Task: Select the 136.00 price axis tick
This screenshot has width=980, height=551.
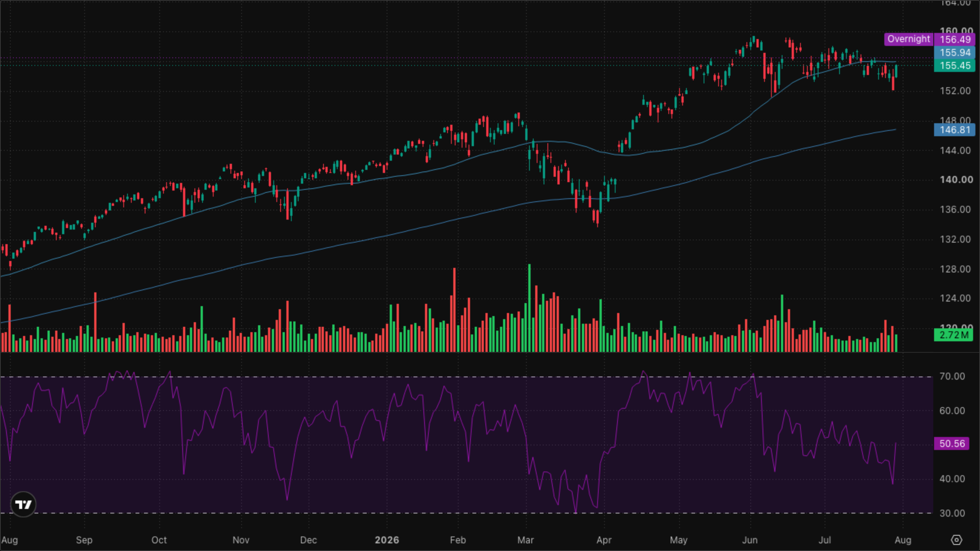Action: click(955, 209)
